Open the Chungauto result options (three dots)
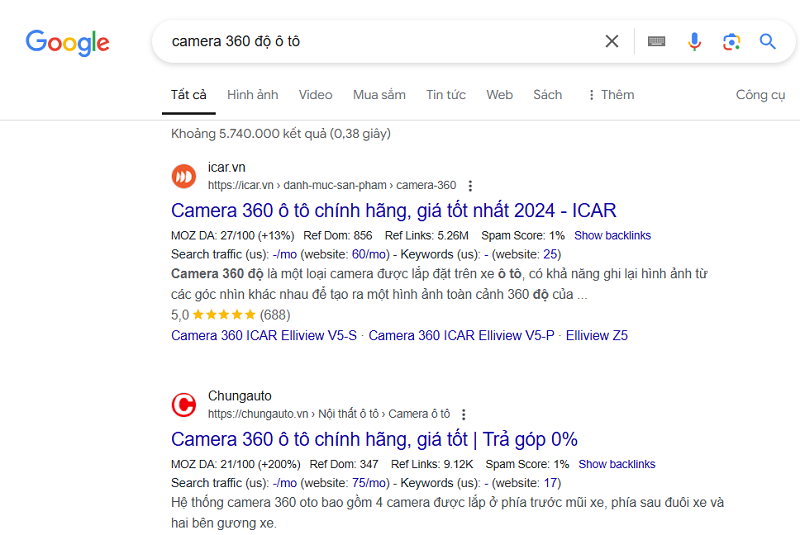 pyautogui.click(x=463, y=414)
